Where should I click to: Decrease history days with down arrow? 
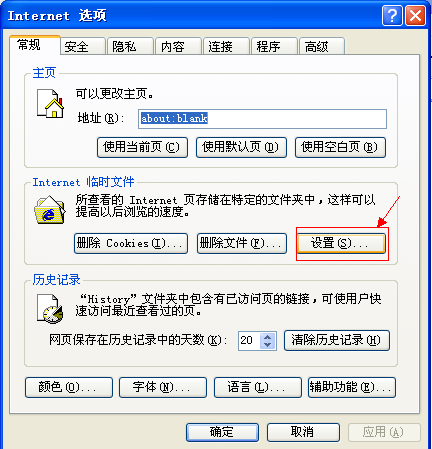pos(267,344)
